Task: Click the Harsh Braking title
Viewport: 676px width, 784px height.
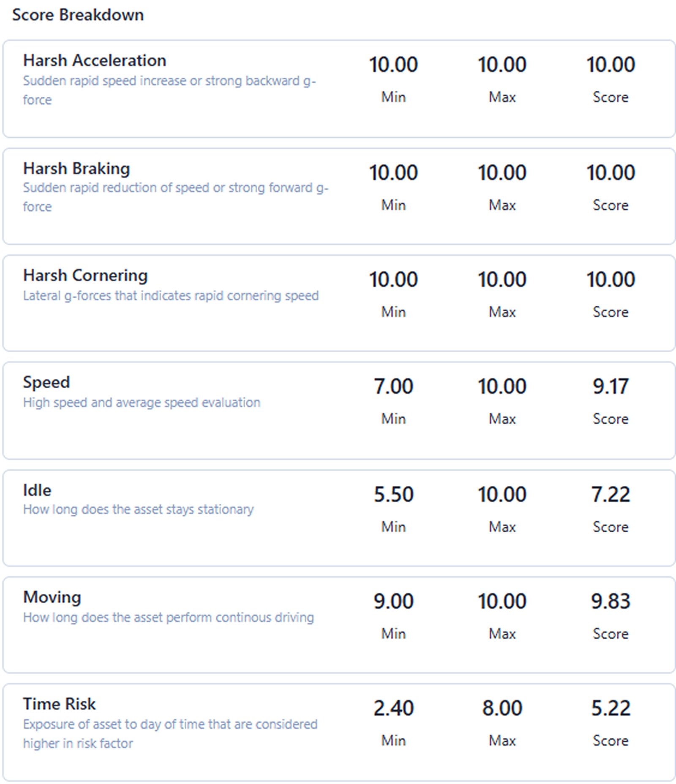Action: point(76,169)
